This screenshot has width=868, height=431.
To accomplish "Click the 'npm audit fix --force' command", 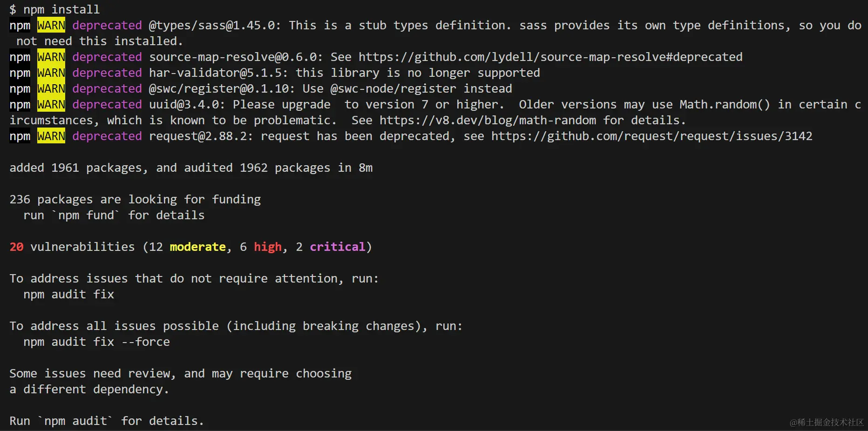I will pos(96,342).
